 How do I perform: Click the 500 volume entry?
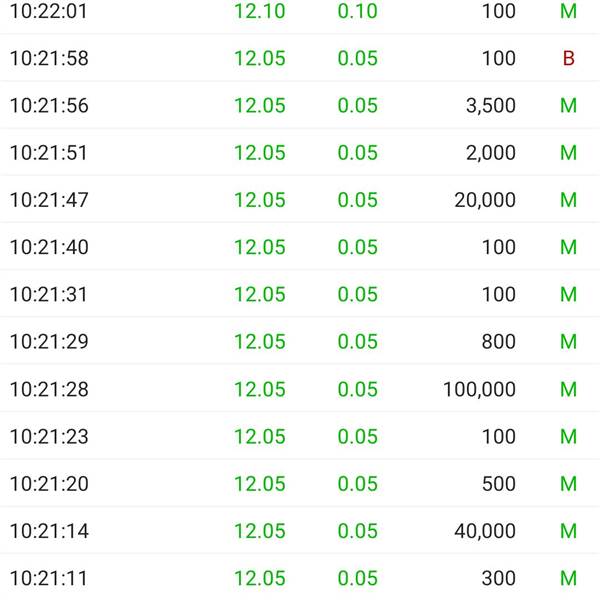[x=499, y=484]
